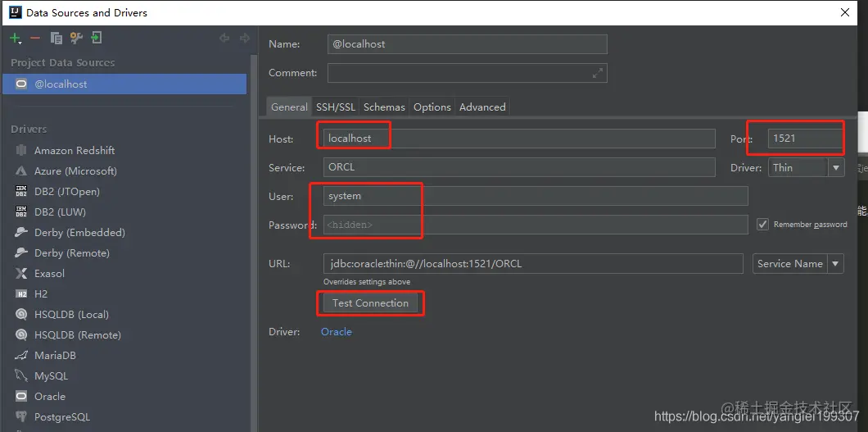Click the Drivers section heading
The height and width of the screenshot is (432, 868).
pos(29,129)
